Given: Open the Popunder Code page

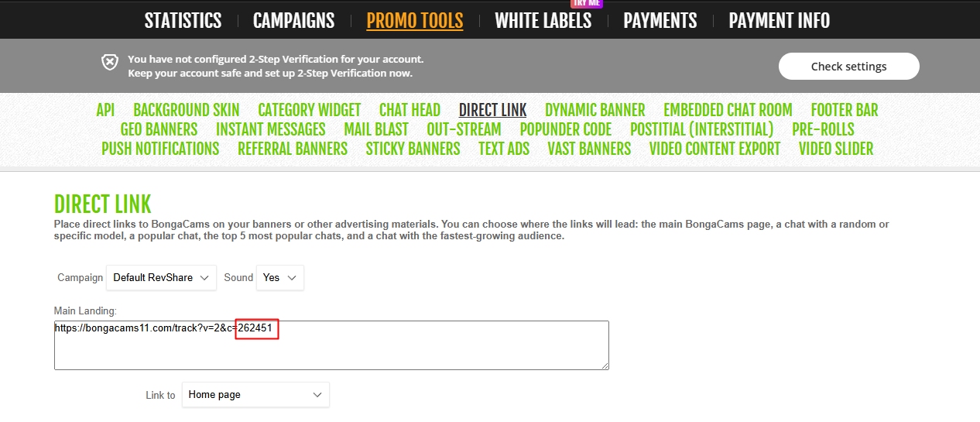Looking at the screenshot, I should (x=565, y=129).
